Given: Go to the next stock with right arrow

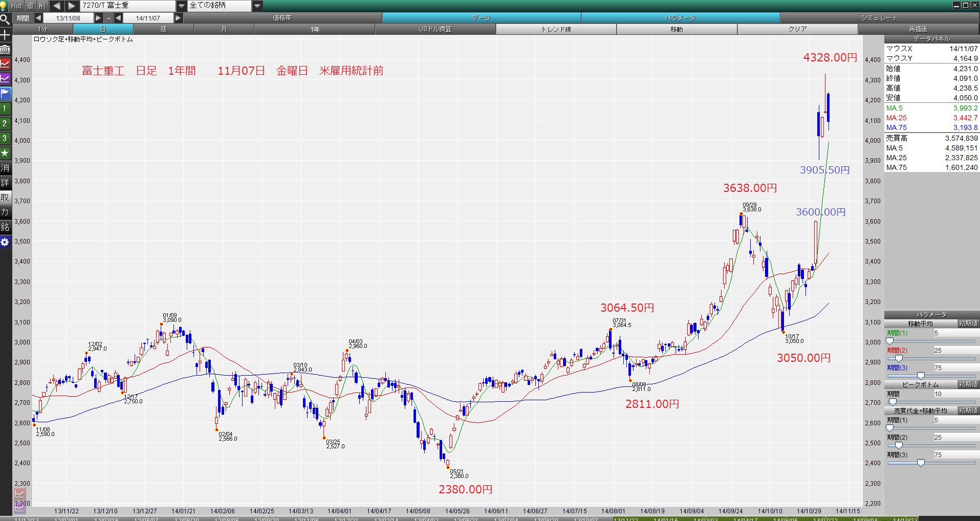Looking at the screenshot, I should [72, 6].
